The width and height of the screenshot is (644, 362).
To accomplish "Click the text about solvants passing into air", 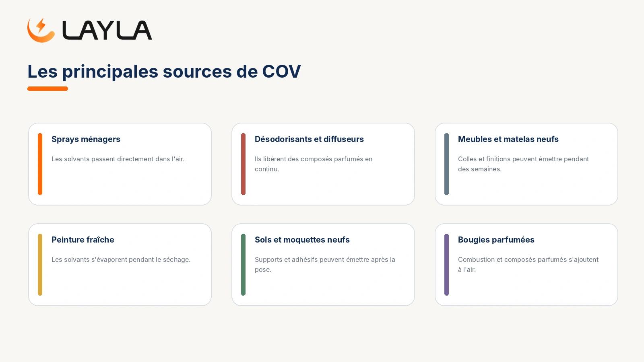I will 118,159.
